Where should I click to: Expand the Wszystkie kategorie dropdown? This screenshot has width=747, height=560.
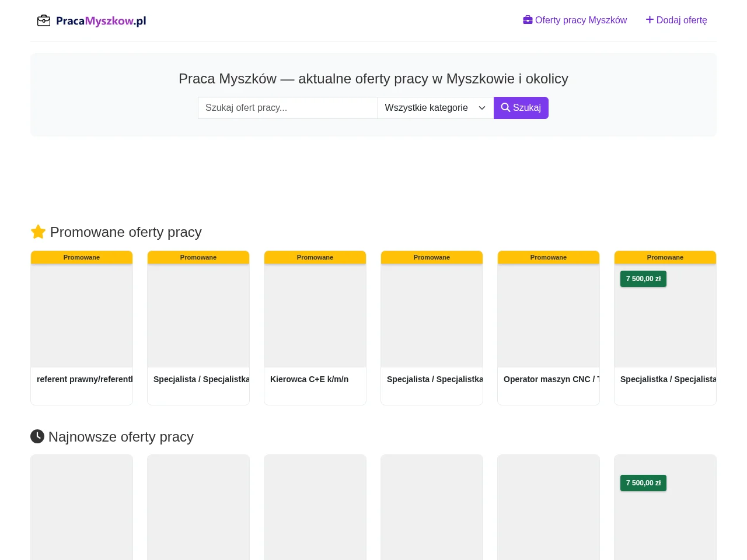(x=435, y=108)
